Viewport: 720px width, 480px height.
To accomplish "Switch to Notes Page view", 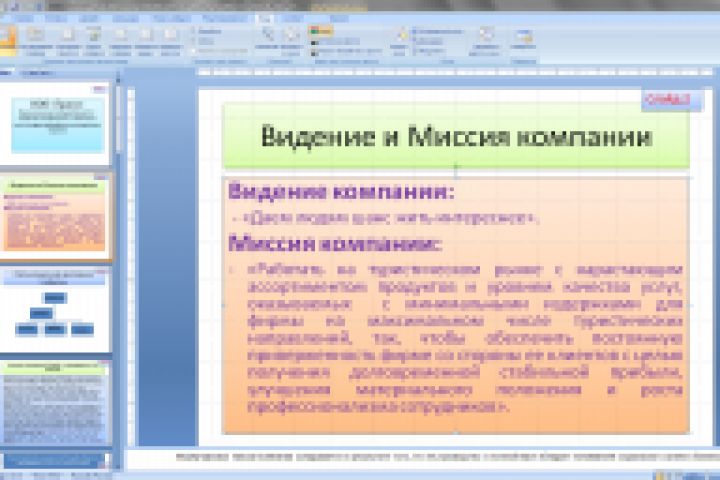I will coord(68,40).
